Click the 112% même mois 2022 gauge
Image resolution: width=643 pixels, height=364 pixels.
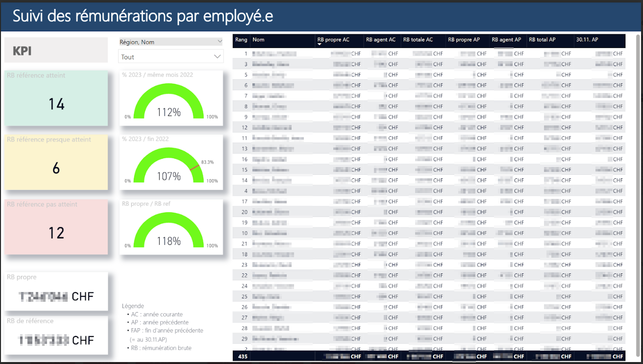click(169, 102)
